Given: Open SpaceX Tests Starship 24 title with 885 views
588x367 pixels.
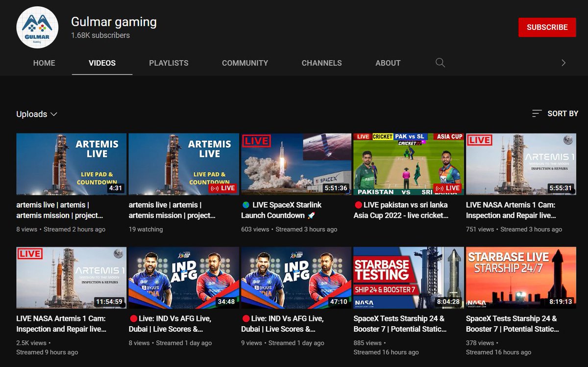Looking at the screenshot, I should (x=399, y=324).
